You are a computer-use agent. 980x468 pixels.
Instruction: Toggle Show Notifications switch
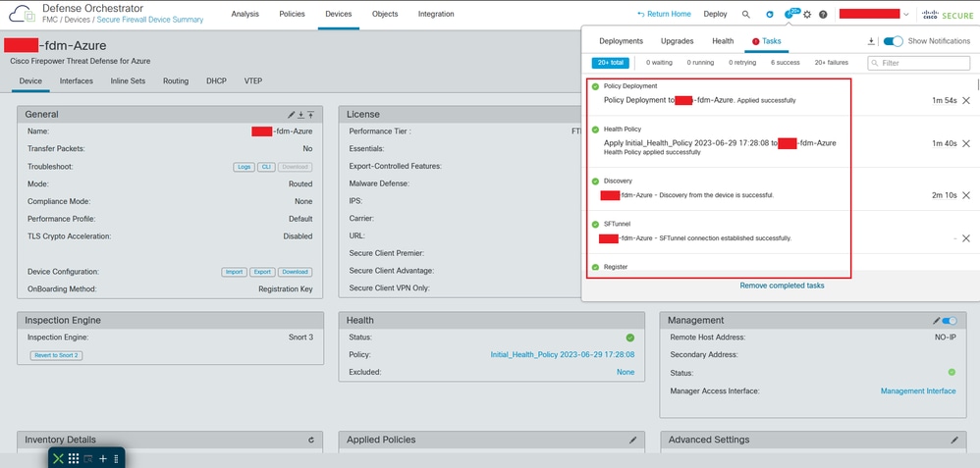click(894, 41)
